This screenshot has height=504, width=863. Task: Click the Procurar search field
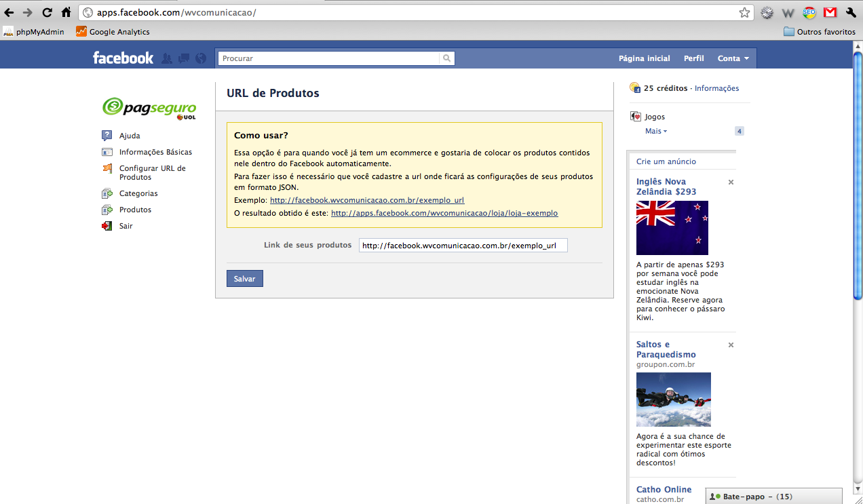(328, 58)
